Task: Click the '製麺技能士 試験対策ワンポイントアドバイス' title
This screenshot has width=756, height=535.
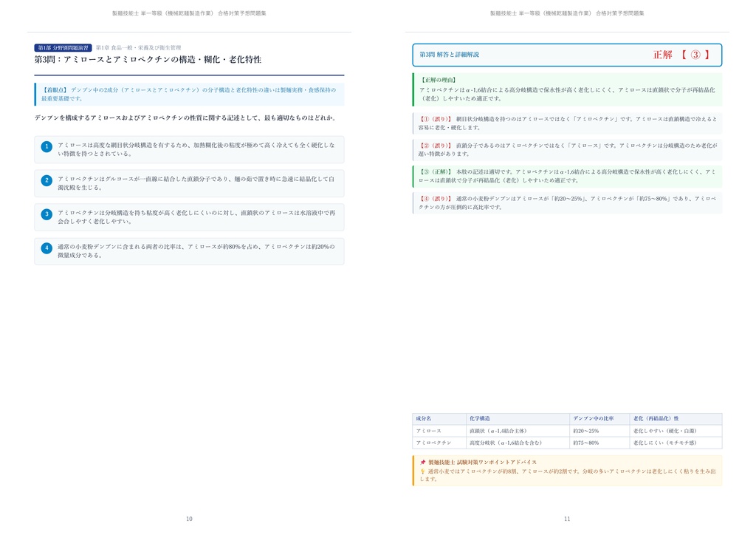Action: point(482,462)
